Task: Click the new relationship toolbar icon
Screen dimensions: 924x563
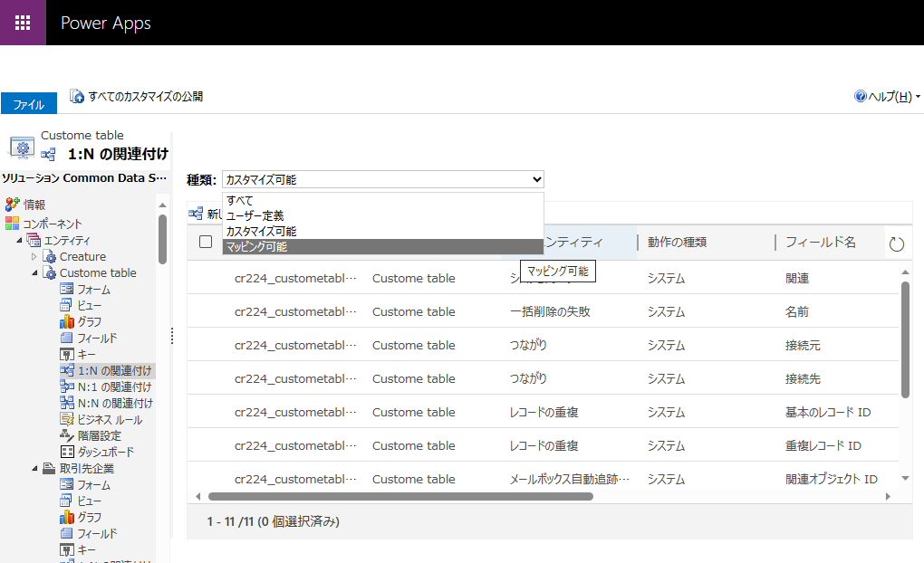Action: click(196, 214)
